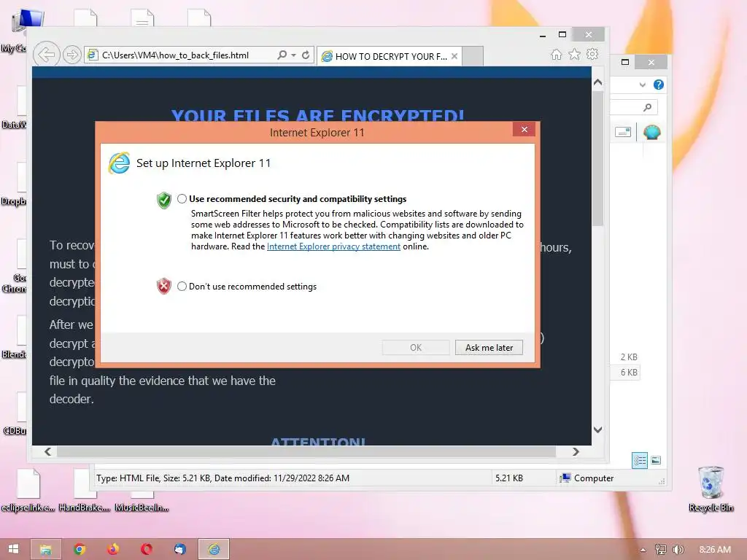Click the network tray icon
Image resolution: width=747 pixels, height=560 pixels.
pos(660,550)
